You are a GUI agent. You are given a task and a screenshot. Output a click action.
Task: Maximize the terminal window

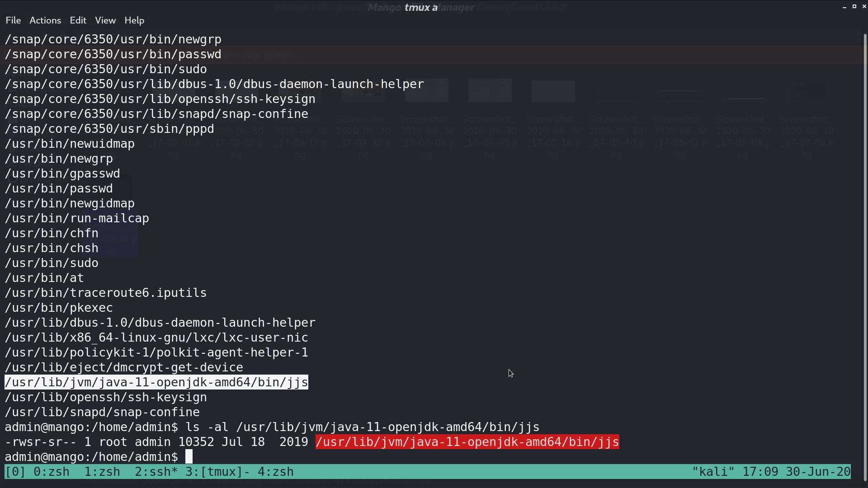click(x=854, y=7)
